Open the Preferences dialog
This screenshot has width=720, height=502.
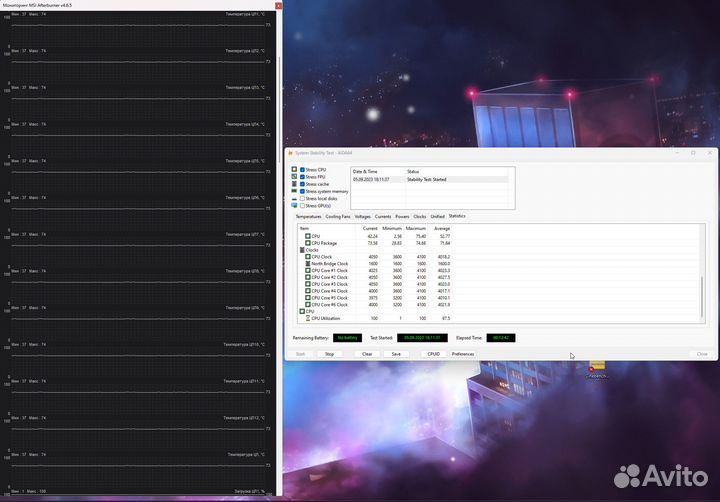coord(463,354)
